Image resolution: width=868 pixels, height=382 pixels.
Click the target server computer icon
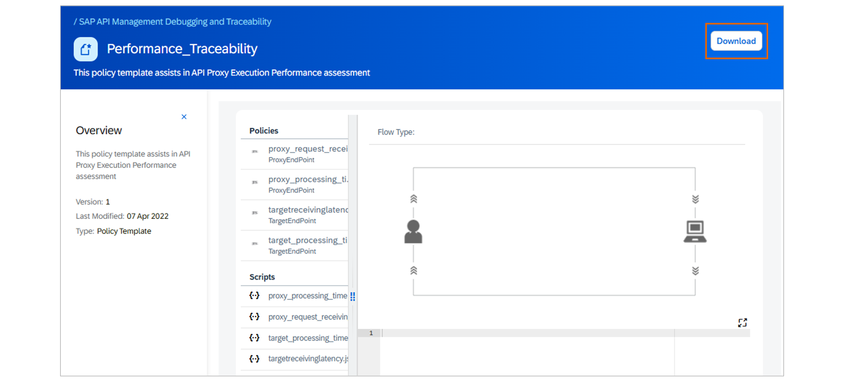click(695, 231)
